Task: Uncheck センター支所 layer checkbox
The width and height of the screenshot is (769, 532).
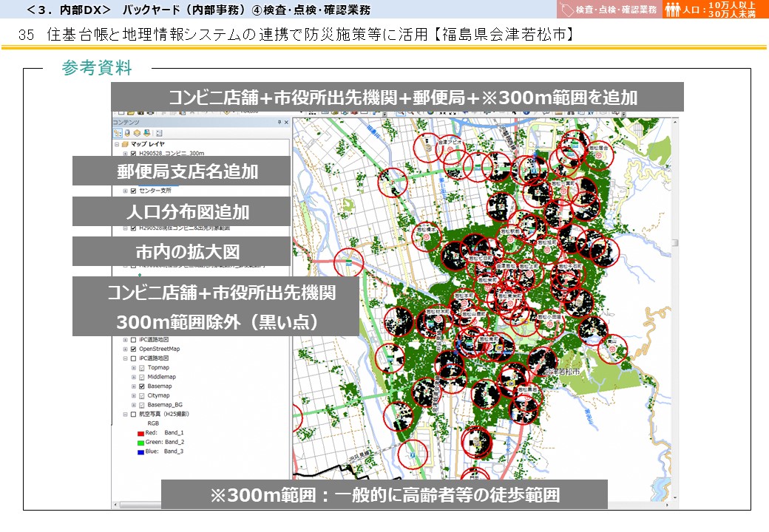Action: 133,191
